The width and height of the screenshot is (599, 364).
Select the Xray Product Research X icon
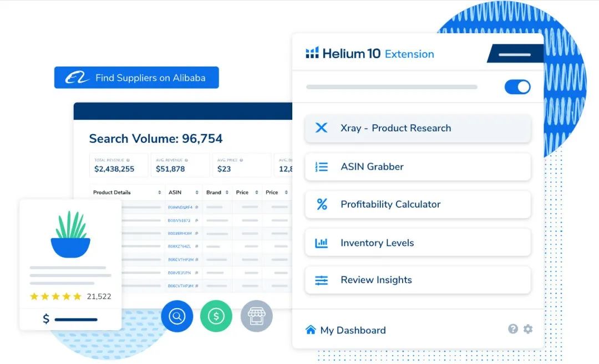coord(321,128)
